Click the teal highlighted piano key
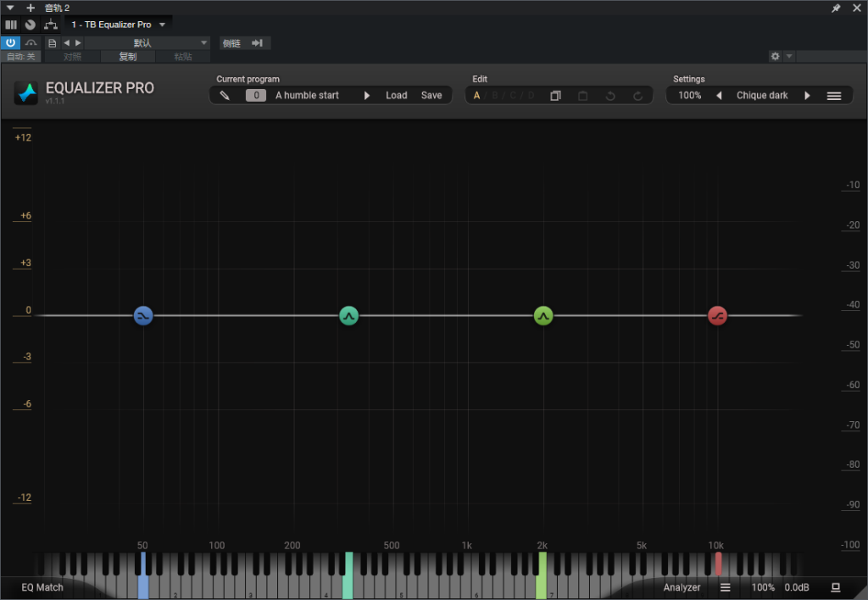The image size is (868, 600). coord(348,575)
